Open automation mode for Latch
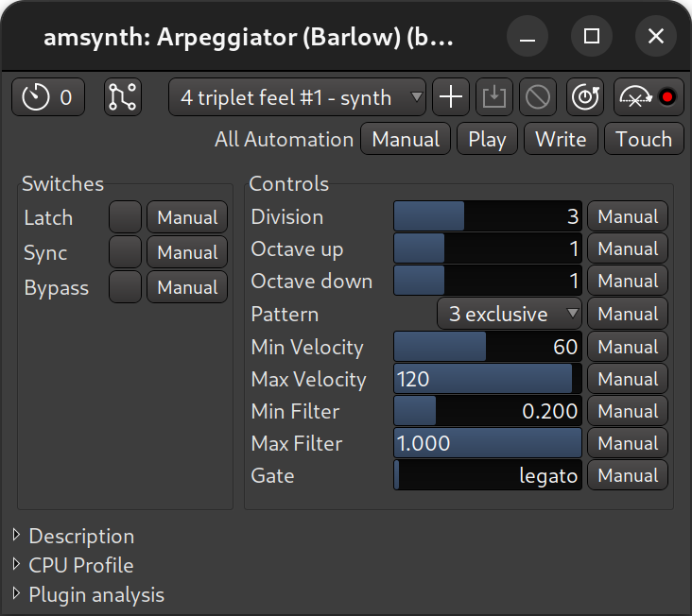Viewport: 692px width, 616px height. tap(187, 217)
